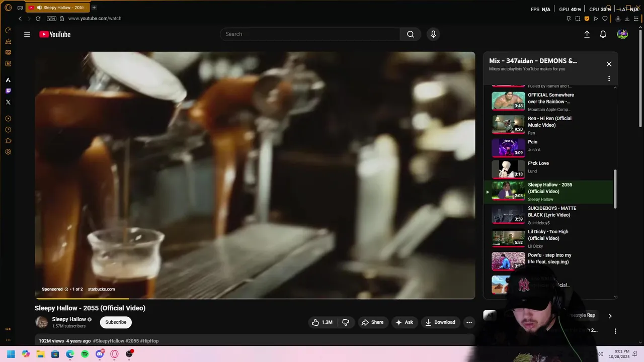Open Mix playlist three-dot options
Viewport: 644px width, 362px height.
[609, 78]
